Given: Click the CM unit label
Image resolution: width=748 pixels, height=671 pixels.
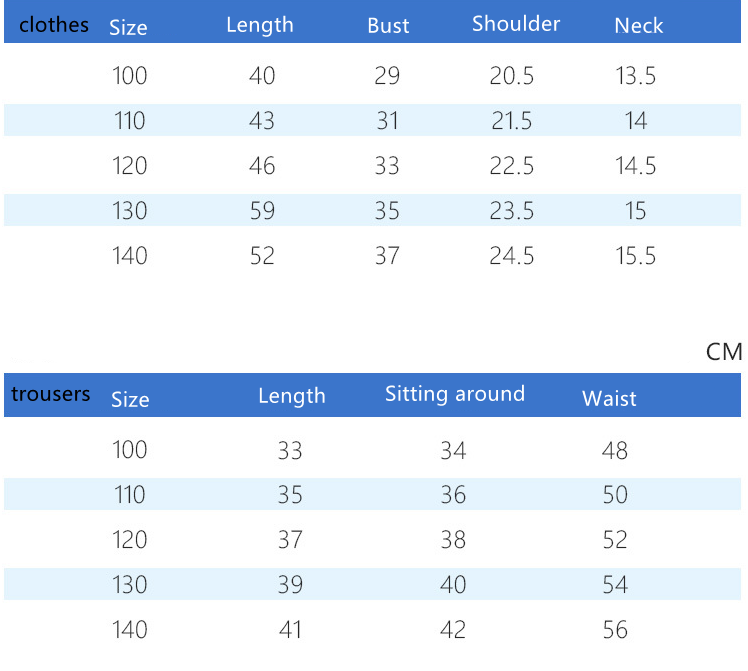Looking at the screenshot, I should pyautogui.click(x=724, y=351).
